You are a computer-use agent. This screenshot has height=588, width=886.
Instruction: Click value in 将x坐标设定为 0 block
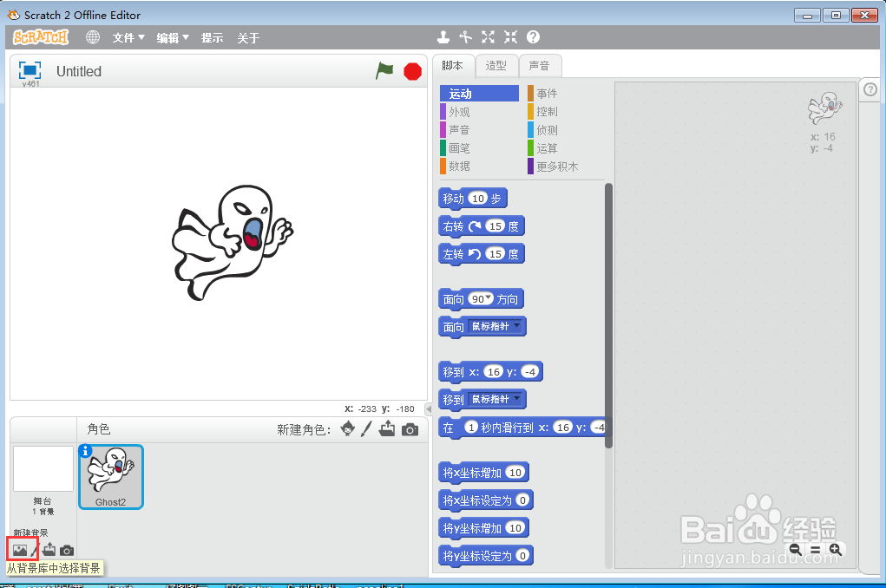click(522, 500)
